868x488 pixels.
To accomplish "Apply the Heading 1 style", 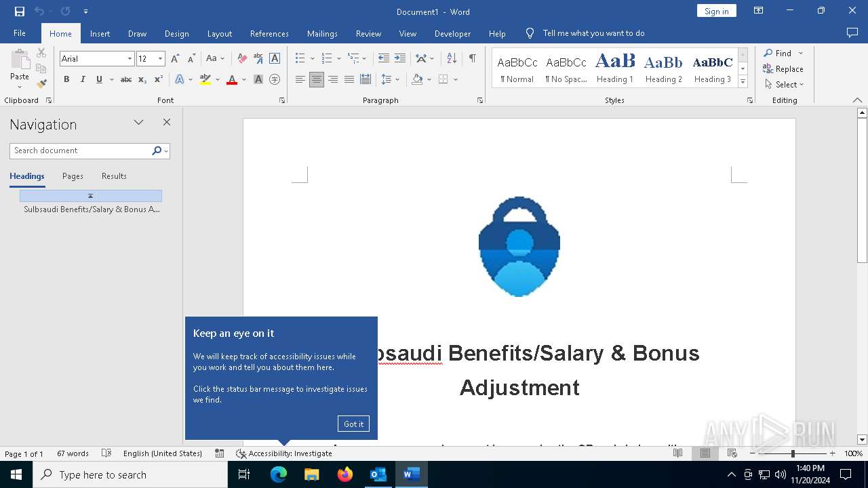I will point(615,68).
